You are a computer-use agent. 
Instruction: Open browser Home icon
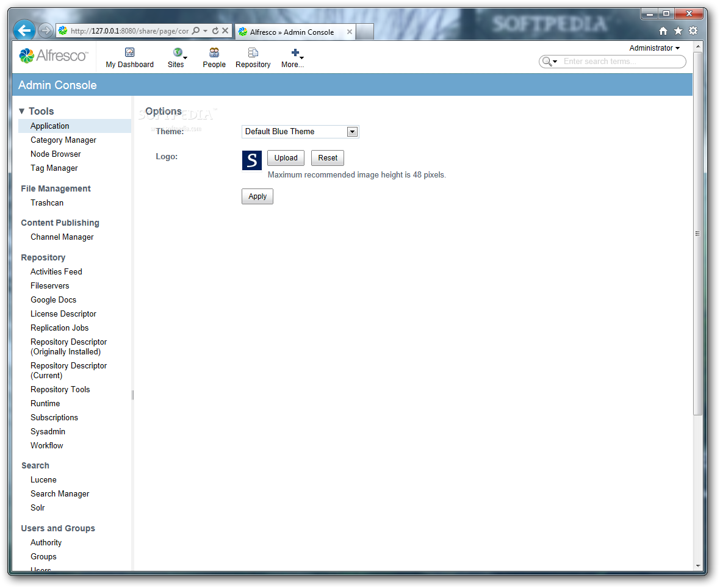click(663, 30)
